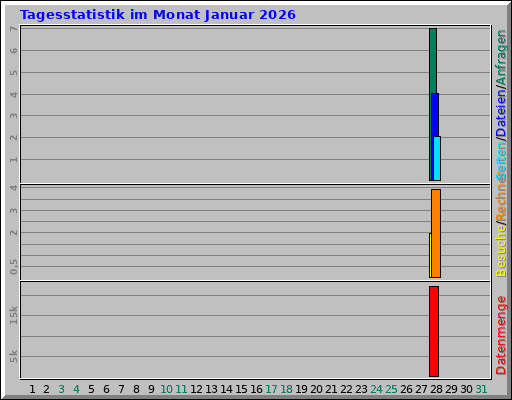Click green day label 11 on the x-axis
The image size is (512, 400).
coord(181,389)
